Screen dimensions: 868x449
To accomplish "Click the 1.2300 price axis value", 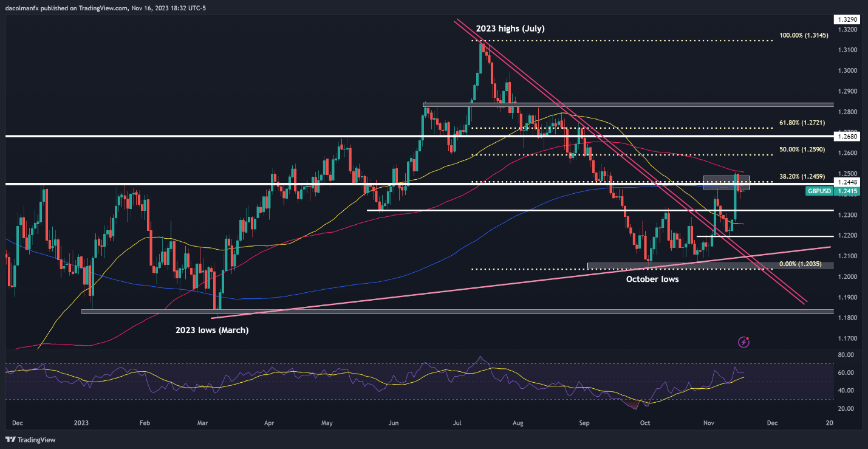I will (x=847, y=215).
